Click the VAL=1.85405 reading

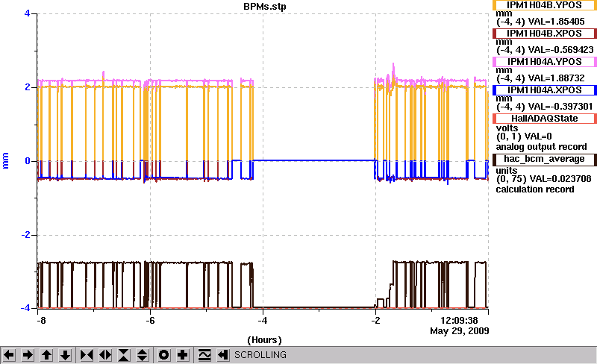556,22
